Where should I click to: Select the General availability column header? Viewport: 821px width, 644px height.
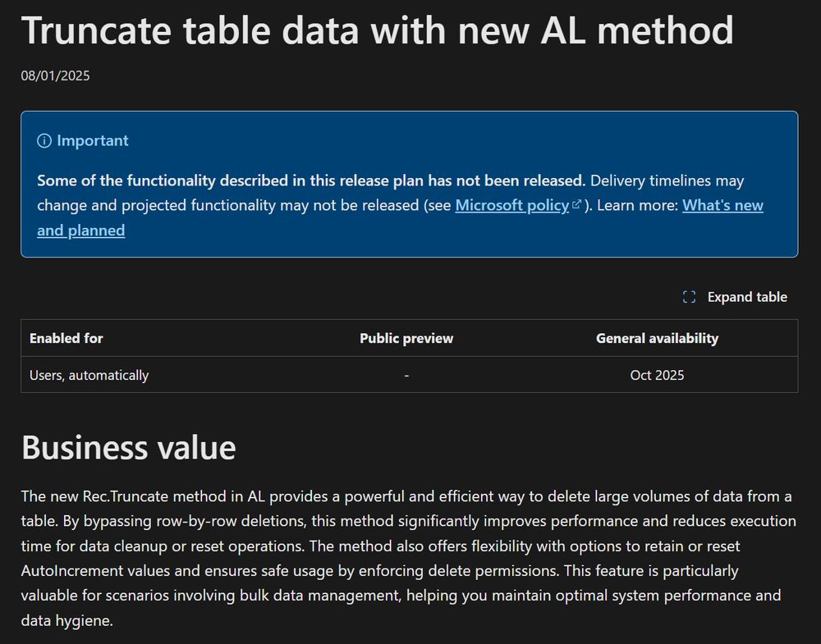[657, 339]
